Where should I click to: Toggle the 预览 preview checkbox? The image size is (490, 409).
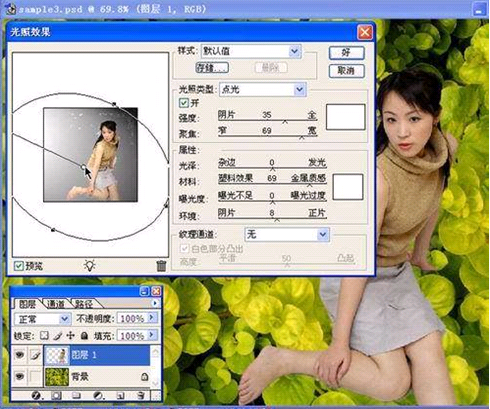(x=19, y=266)
